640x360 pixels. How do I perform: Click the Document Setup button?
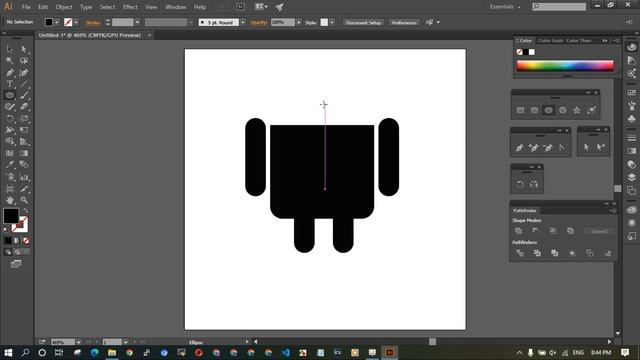[x=363, y=22]
